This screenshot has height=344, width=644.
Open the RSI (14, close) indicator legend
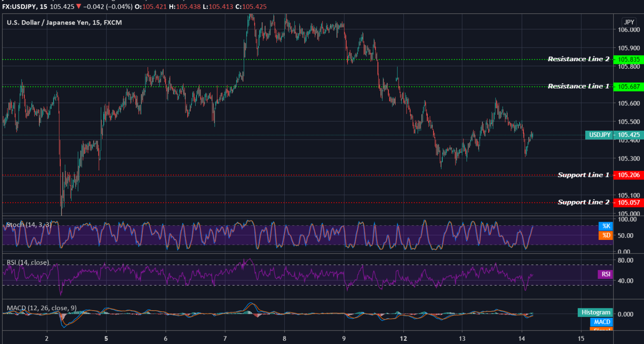coord(28,263)
